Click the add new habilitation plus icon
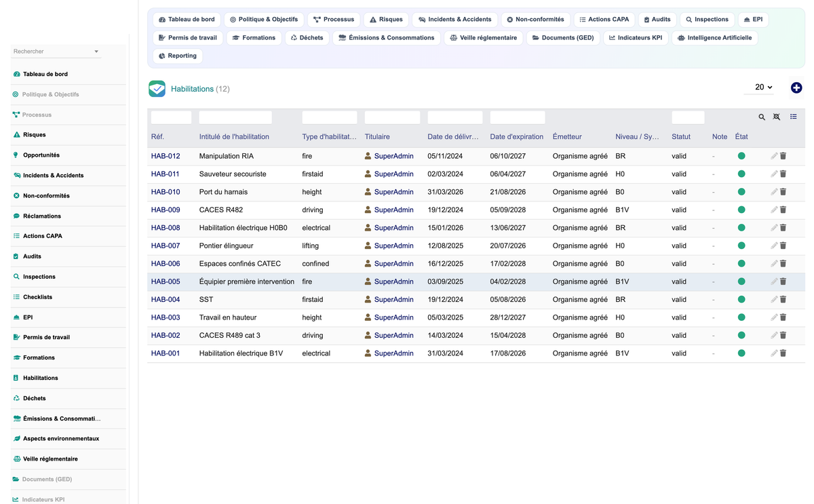This screenshot has width=814, height=504. point(796,88)
